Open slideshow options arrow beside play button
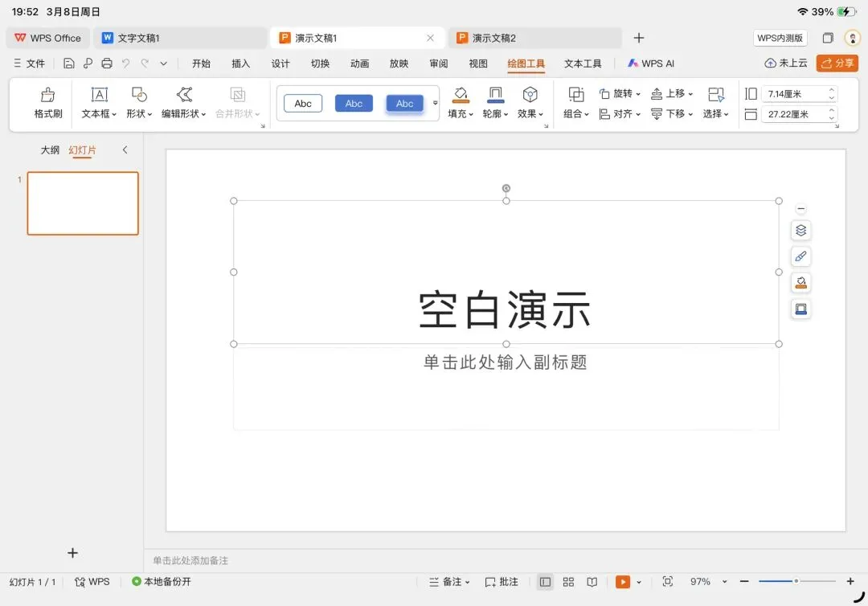The image size is (868, 606). [639, 582]
